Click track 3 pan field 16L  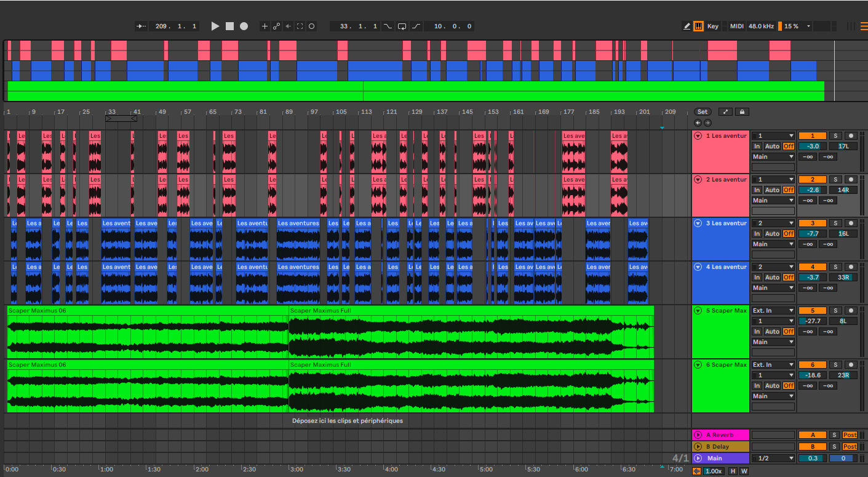(843, 234)
